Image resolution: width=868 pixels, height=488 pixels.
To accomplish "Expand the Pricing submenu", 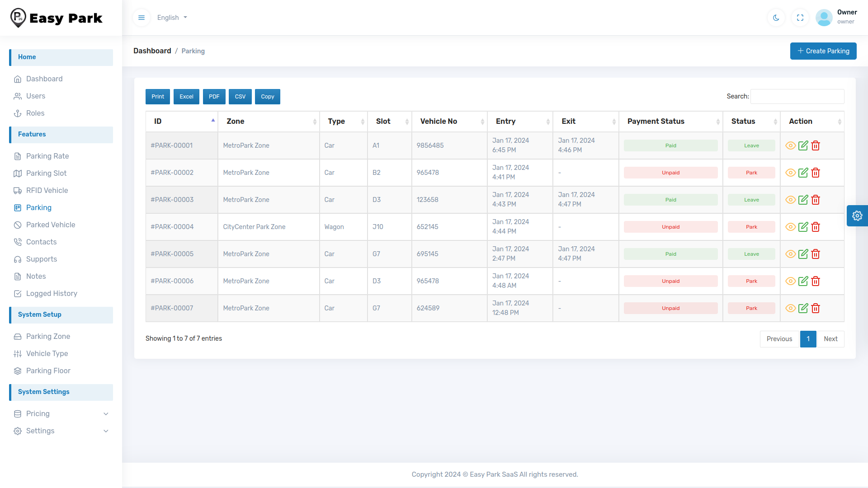I will click(61, 413).
